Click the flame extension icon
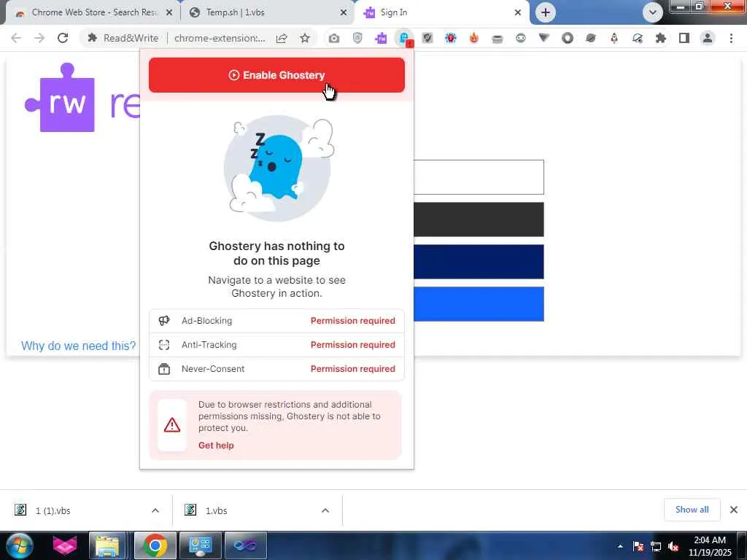This screenshot has width=747, height=560. pos(474,38)
